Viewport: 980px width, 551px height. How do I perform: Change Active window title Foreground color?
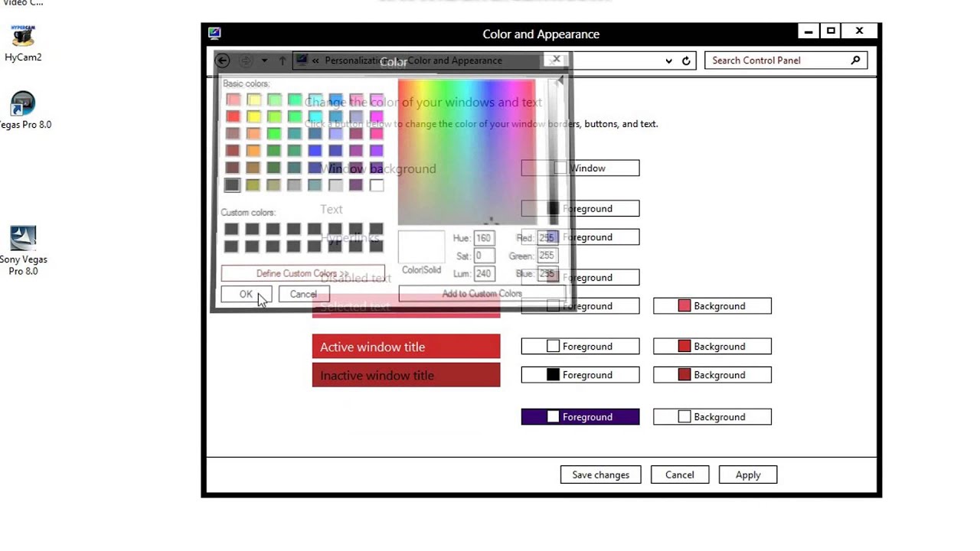point(580,347)
